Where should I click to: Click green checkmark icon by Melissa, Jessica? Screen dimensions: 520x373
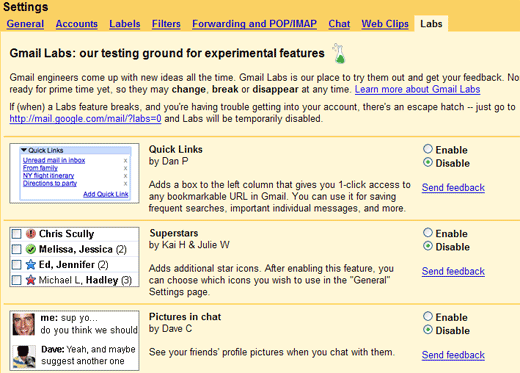[x=31, y=249]
